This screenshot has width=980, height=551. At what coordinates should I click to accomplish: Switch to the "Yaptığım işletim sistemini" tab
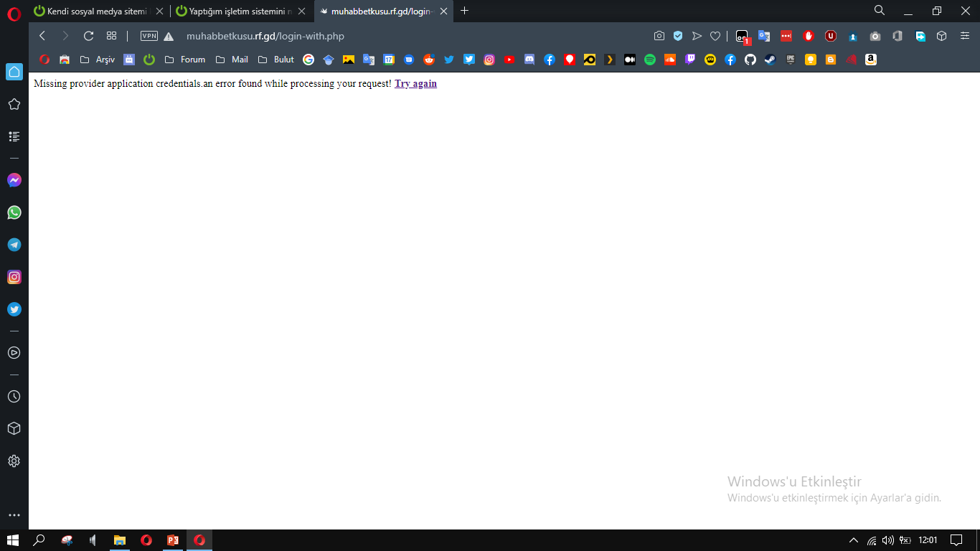point(242,11)
